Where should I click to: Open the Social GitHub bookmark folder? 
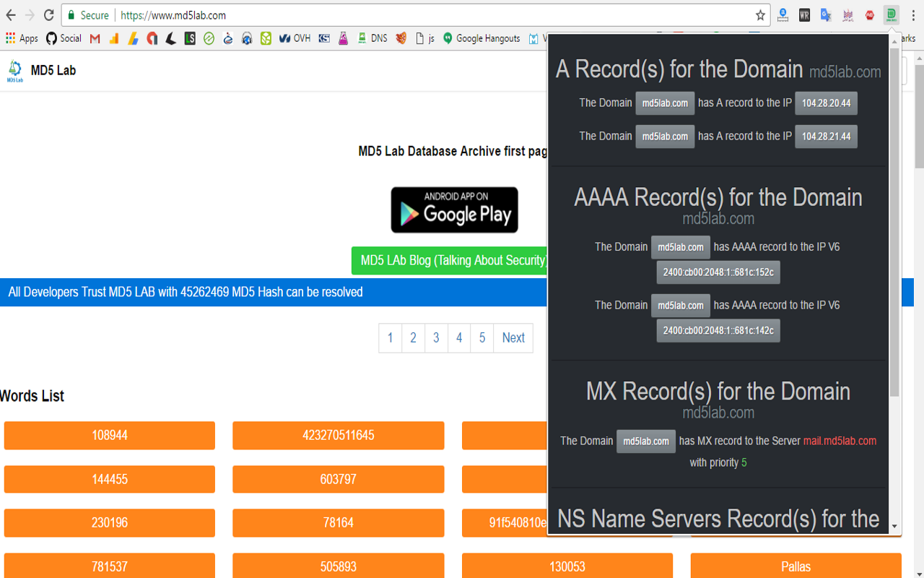point(64,38)
